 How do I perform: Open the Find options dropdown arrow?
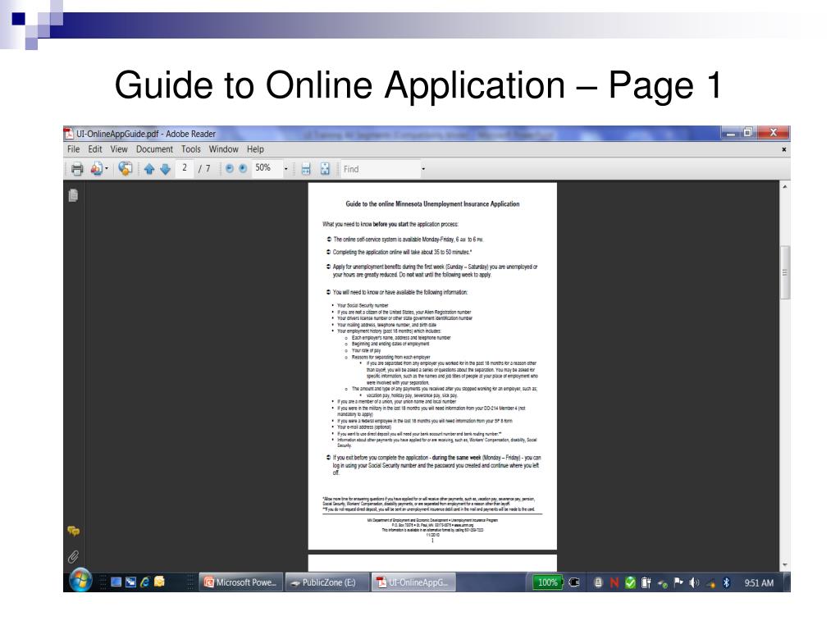(423, 169)
